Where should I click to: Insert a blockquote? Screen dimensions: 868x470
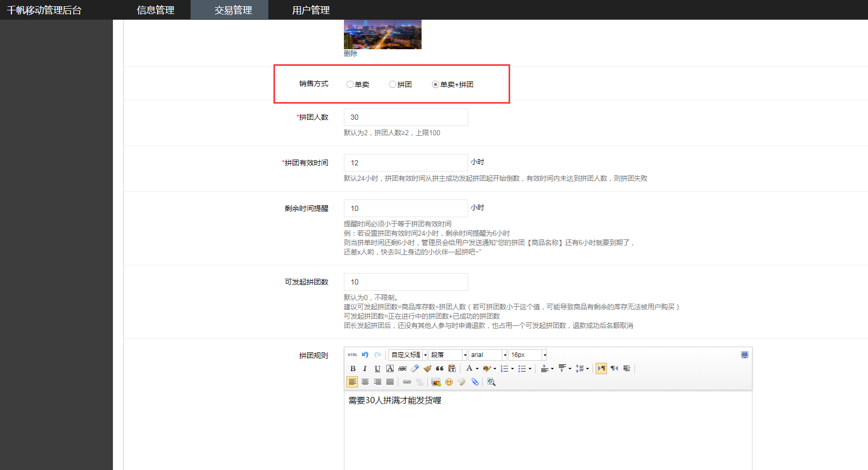tap(440, 368)
